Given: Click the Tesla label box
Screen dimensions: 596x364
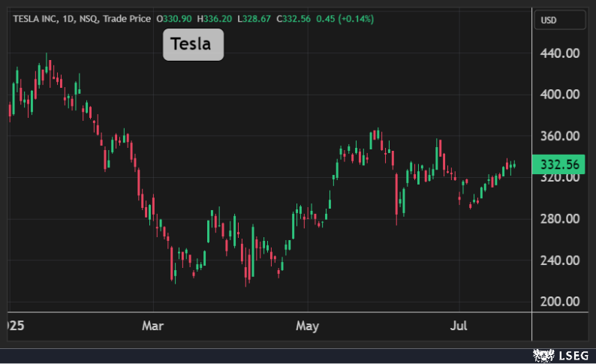Looking at the screenshot, I should click(x=193, y=45).
